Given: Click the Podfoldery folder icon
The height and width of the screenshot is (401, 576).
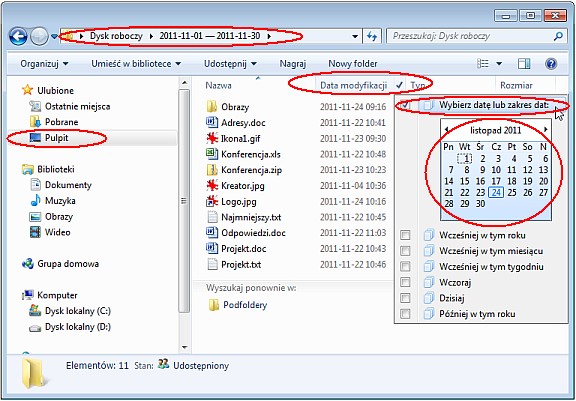Looking at the screenshot, I should tap(213, 305).
